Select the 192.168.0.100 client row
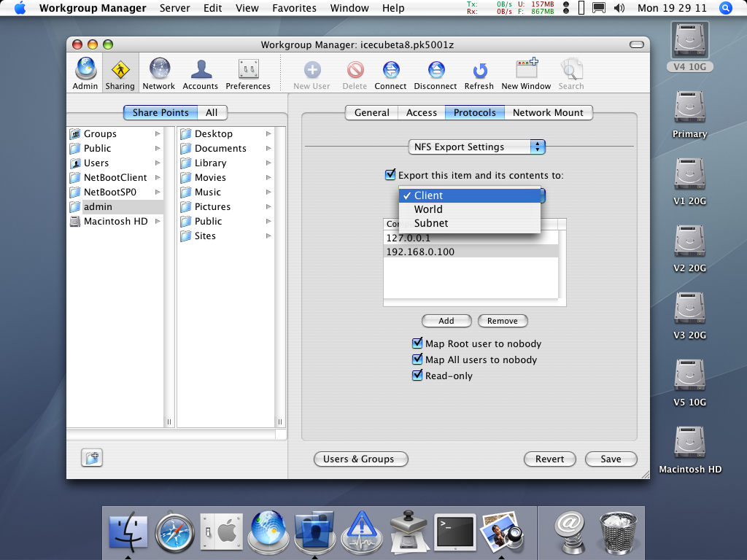The height and width of the screenshot is (560, 747). point(471,252)
